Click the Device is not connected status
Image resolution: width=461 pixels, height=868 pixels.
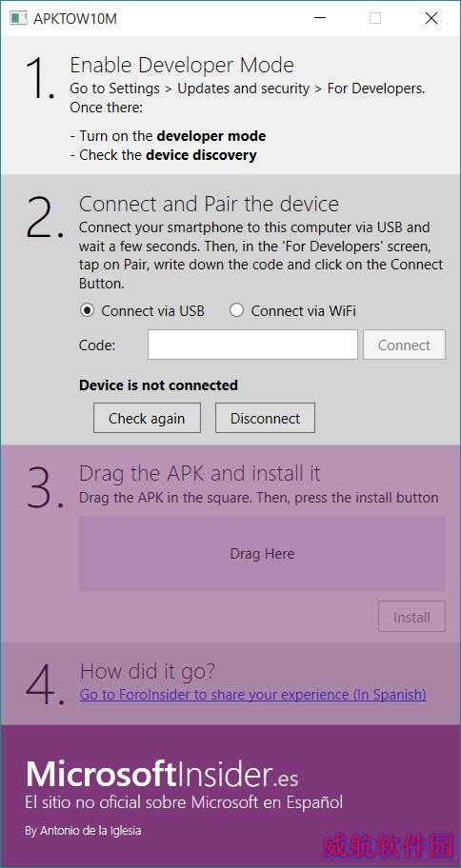pyautogui.click(x=158, y=385)
